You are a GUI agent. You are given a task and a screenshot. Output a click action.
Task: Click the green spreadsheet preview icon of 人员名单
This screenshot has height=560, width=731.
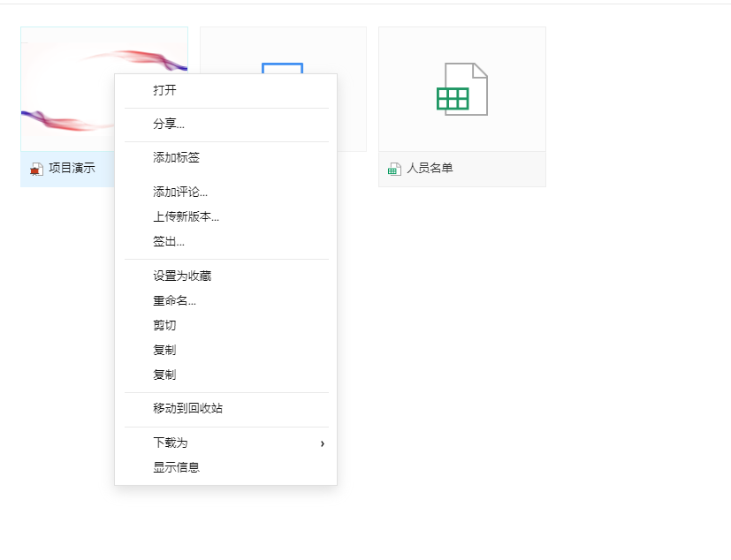click(461, 87)
